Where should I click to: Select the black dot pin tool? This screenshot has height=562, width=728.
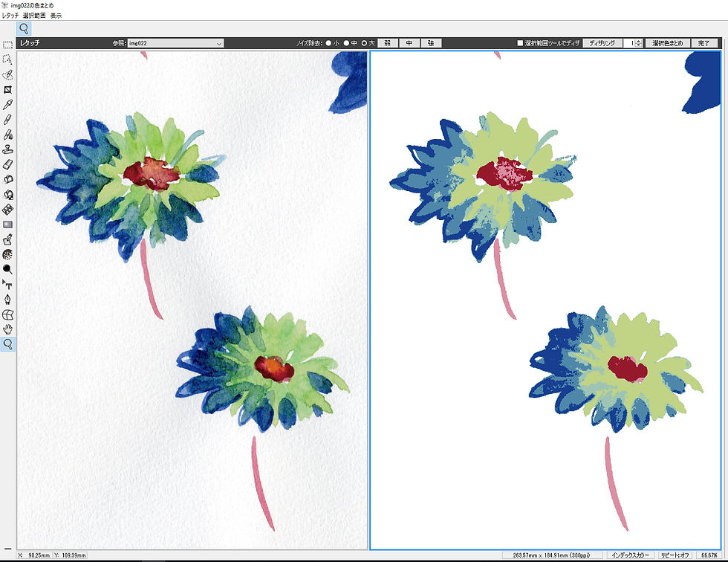click(7, 269)
